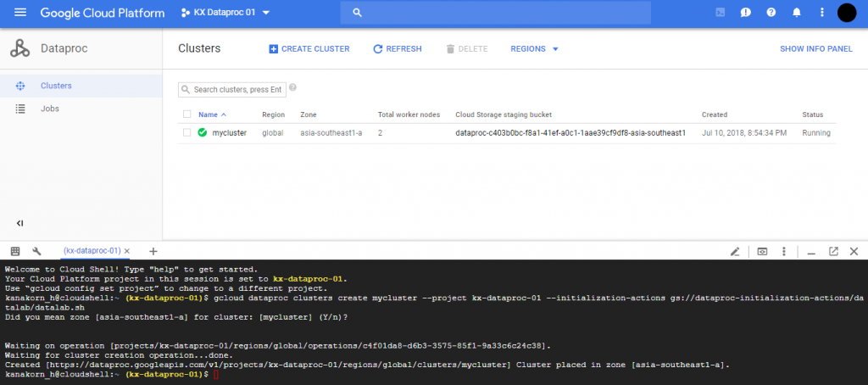Click the green running status icon for mycluster
Viewport: 868px width, 385px height.
[x=202, y=132]
